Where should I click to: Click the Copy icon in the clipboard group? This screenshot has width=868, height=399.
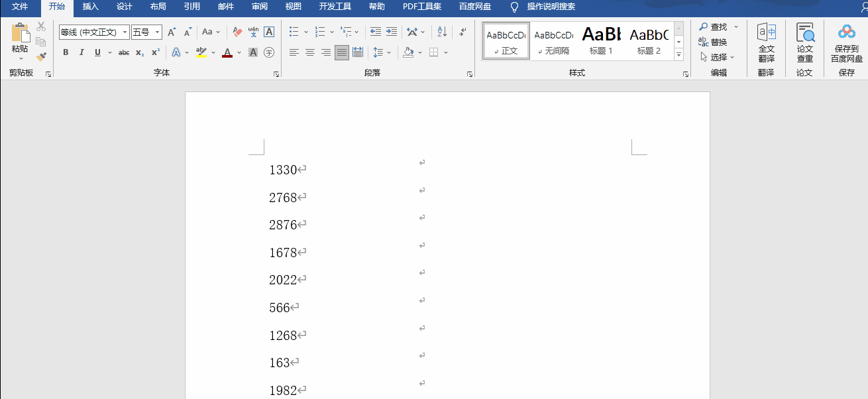click(41, 42)
